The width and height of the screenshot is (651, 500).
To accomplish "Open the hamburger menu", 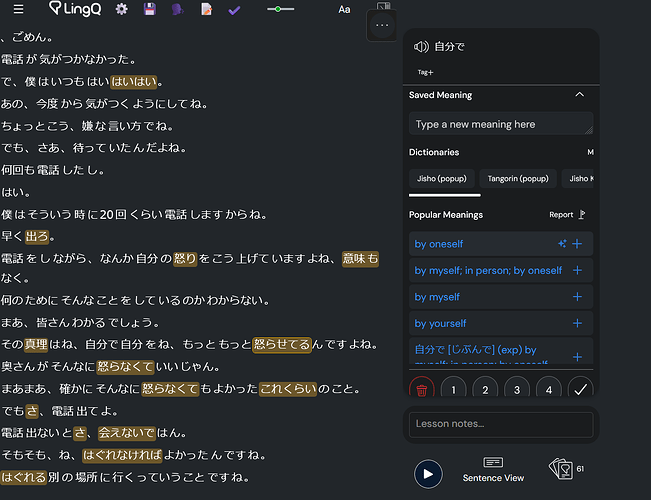I will pyautogui.click(x=18, y=9).
